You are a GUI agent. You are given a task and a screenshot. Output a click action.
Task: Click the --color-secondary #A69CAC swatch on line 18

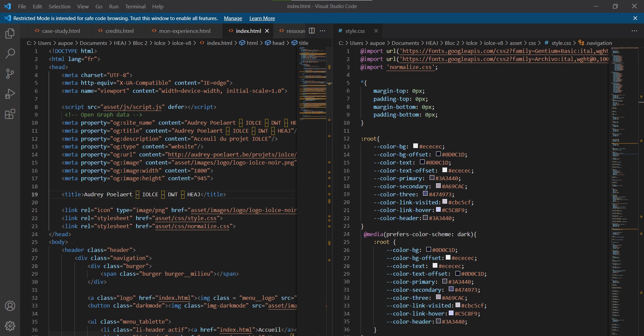(x=438, y=186)
